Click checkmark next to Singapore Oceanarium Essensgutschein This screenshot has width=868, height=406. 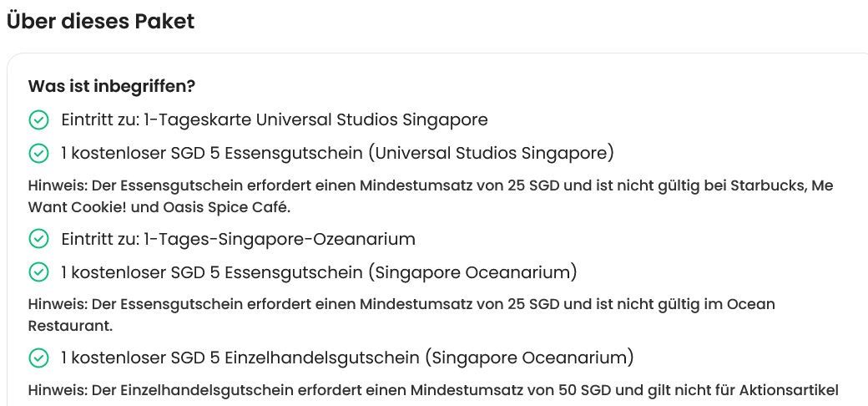[x=38, y=272]
